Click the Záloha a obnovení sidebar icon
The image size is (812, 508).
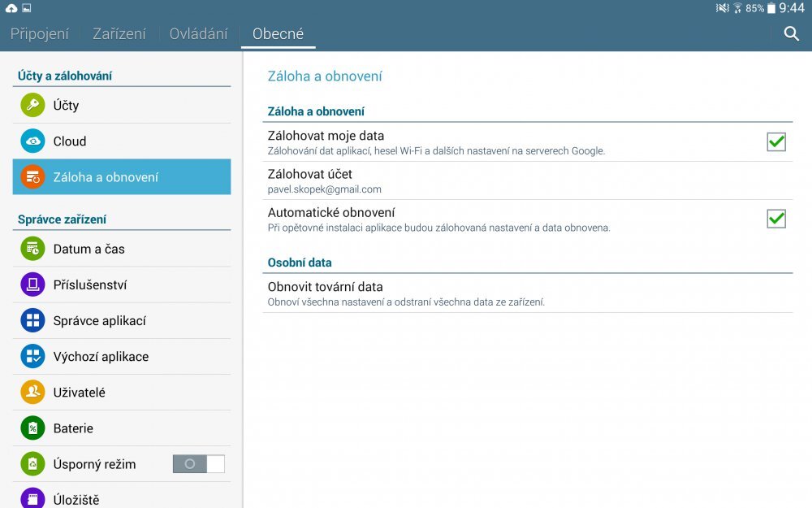32,176
